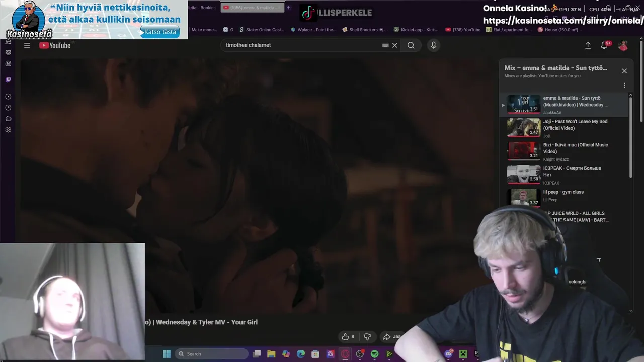Image resolution: width=644 pixels, height=362 pixels.
Task: Clear the search text with the X
Action: (395, 45)
